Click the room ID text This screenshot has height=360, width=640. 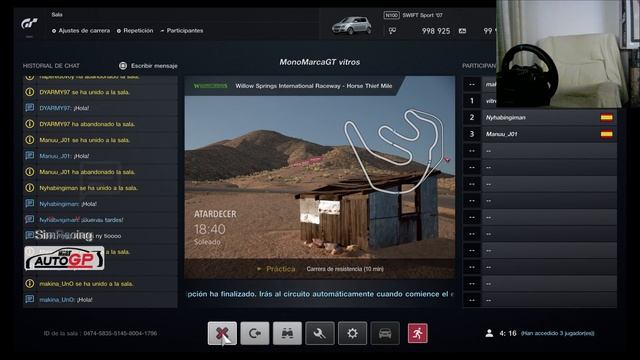(x=100, y=333)
